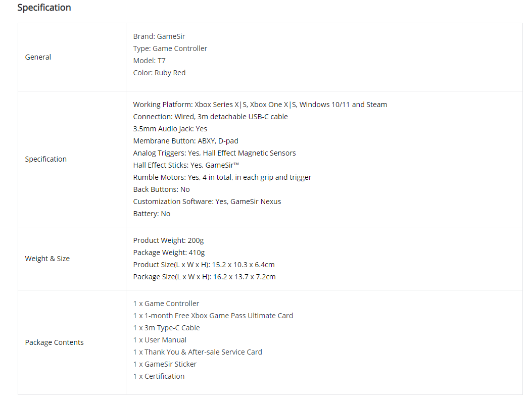Select the Battery: No line
Screen dimensions: 532x401
(x=152, y=214)
